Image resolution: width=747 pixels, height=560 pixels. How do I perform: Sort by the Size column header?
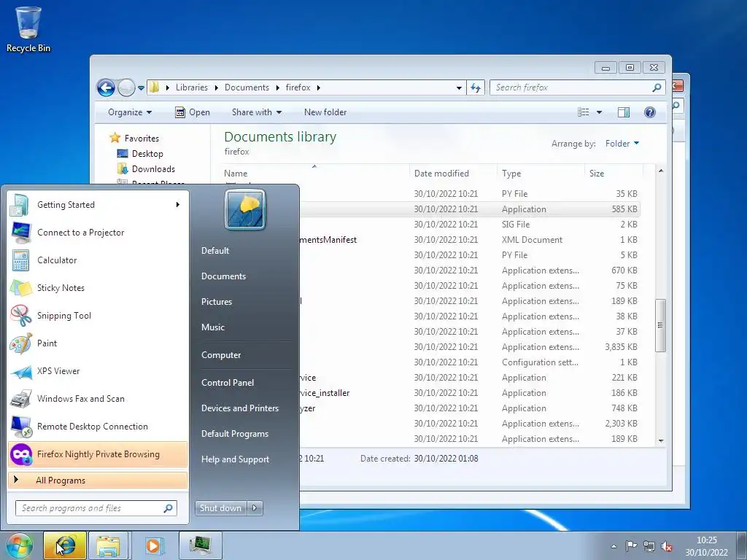point(614,174)
